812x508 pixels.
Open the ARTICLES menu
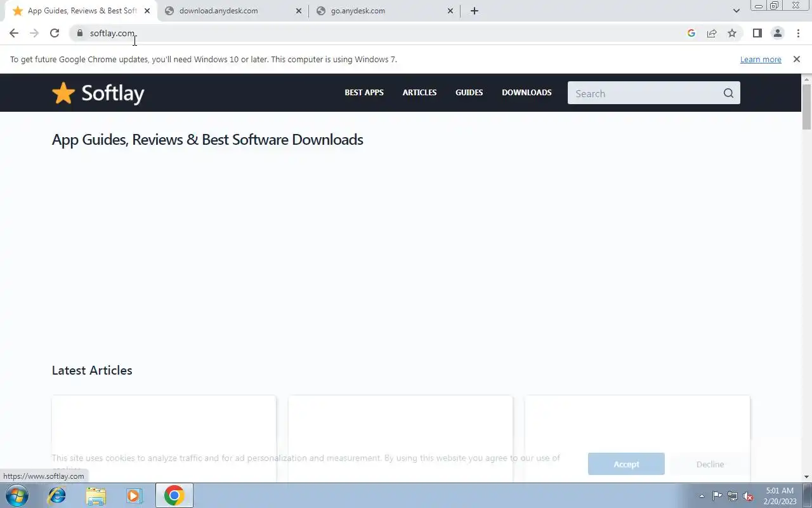tap(419, 93)
